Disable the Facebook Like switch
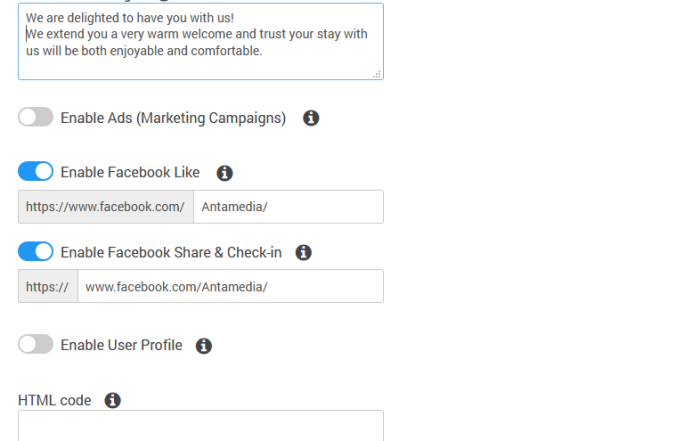This screenshot has width=700, height=441. 36,171
